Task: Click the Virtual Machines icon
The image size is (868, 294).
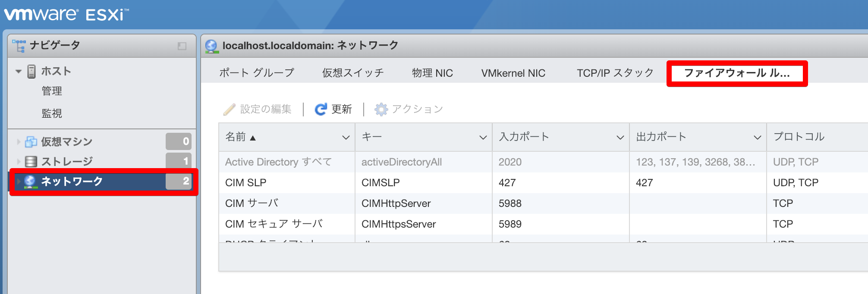Action: (x=31, y=141)
